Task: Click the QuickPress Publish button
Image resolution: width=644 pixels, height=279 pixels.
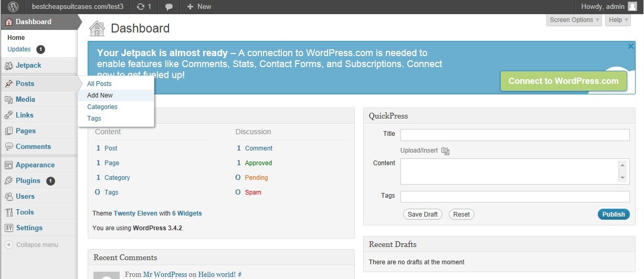Action: tap(614, 214)
